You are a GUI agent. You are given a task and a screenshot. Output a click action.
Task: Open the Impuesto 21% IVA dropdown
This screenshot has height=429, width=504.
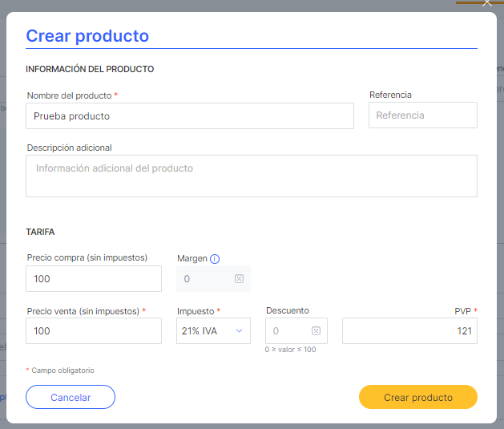click(213, 331)
